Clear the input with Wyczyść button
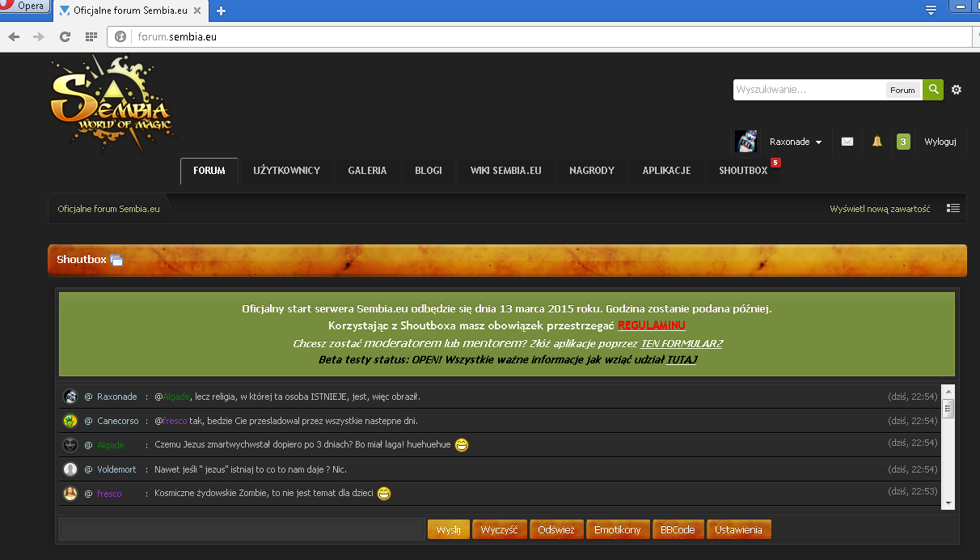This screenshot has height=560, width=980. 500,529
